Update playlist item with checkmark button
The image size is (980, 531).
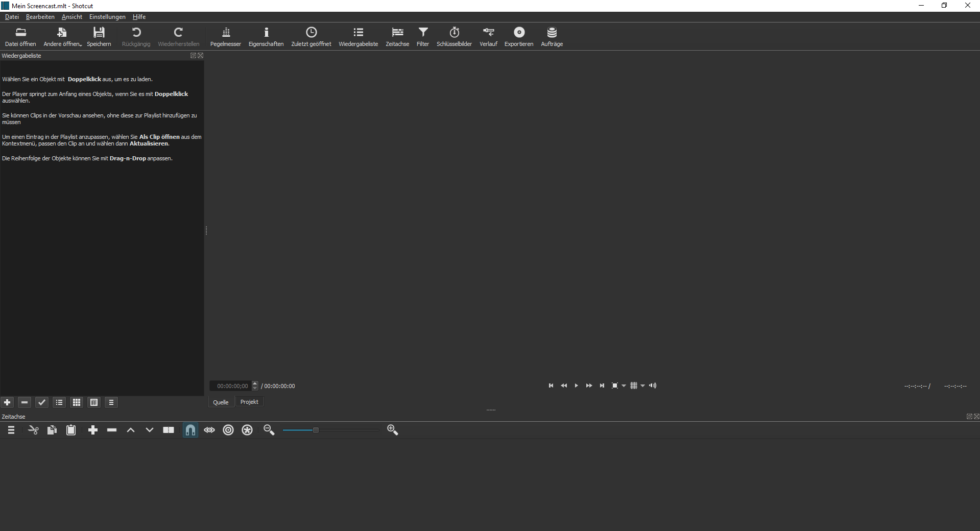tap(42, 402)
